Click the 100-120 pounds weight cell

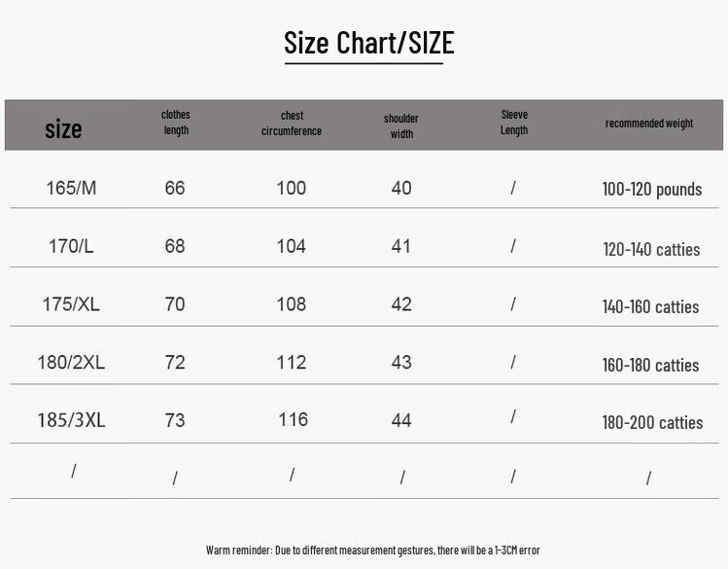click(652, 190)
